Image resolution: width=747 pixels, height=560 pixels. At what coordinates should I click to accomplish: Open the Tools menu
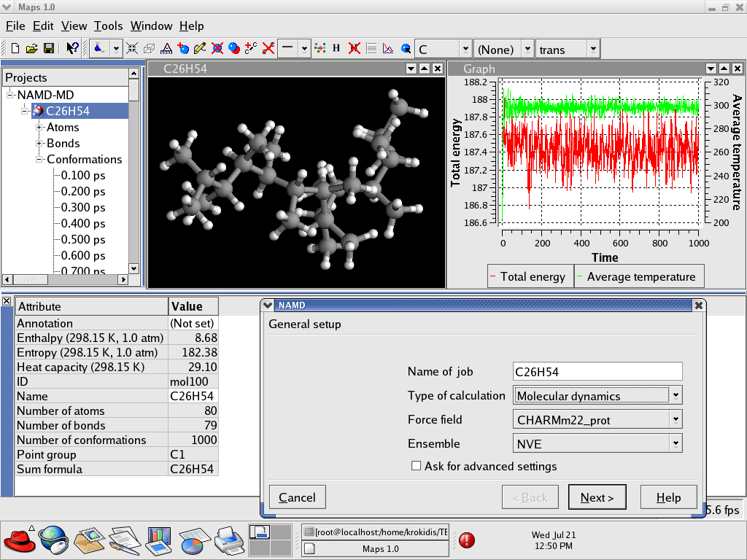[108, 26]
